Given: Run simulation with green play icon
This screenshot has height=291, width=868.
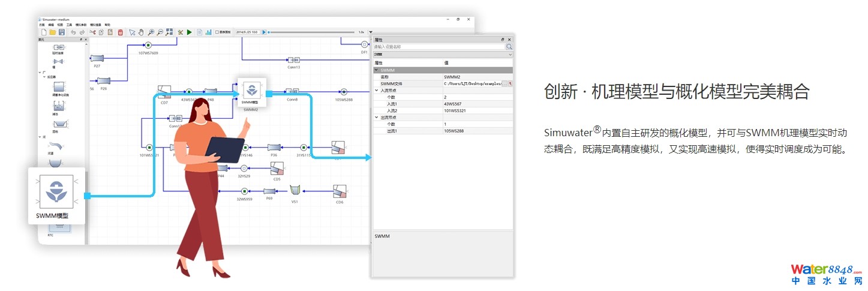Looking at the screenshot, I should 190,32.
